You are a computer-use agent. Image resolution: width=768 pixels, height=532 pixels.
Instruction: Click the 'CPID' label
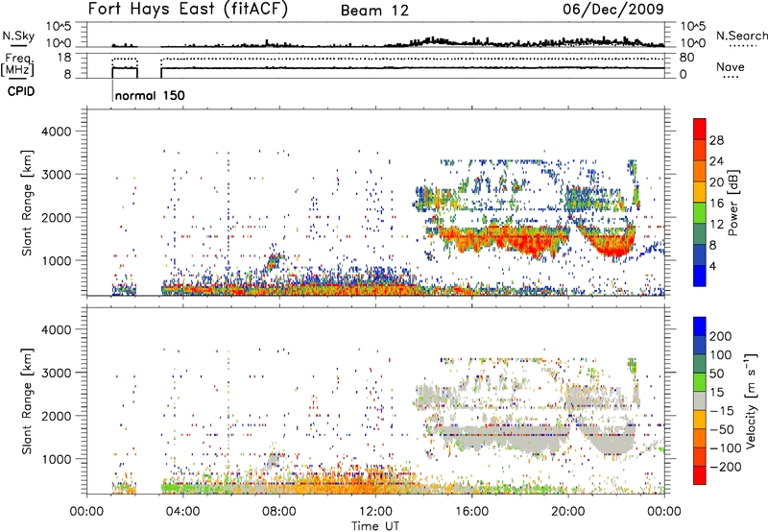pyautogui.click(x=21, y=91)
